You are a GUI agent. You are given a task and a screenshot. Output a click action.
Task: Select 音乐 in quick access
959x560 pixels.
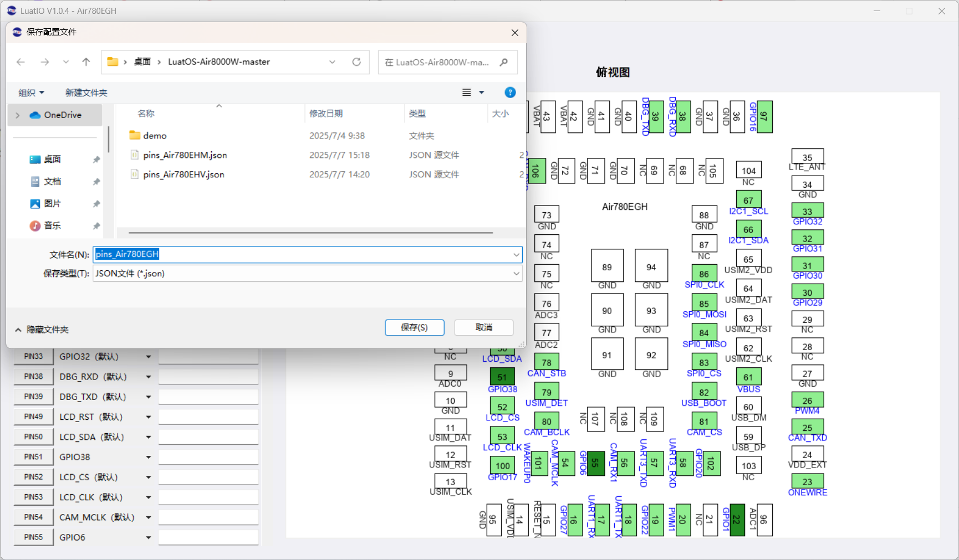coord(52,226)
